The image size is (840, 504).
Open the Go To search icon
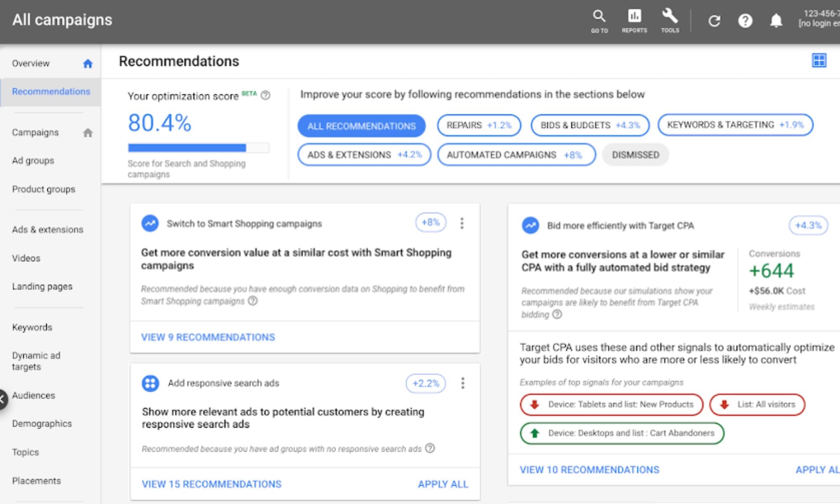(599, 20)
